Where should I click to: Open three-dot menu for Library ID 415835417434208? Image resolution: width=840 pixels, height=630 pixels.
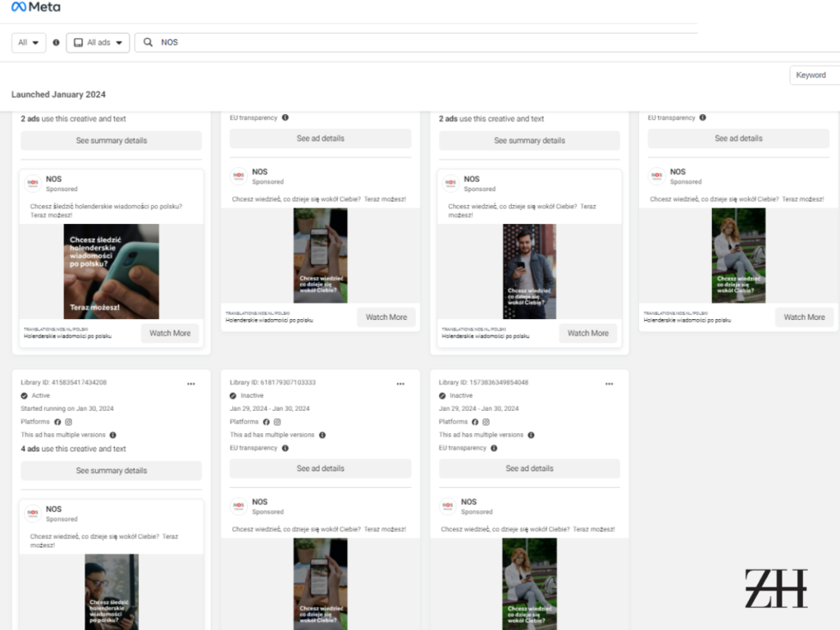(191, 384)
